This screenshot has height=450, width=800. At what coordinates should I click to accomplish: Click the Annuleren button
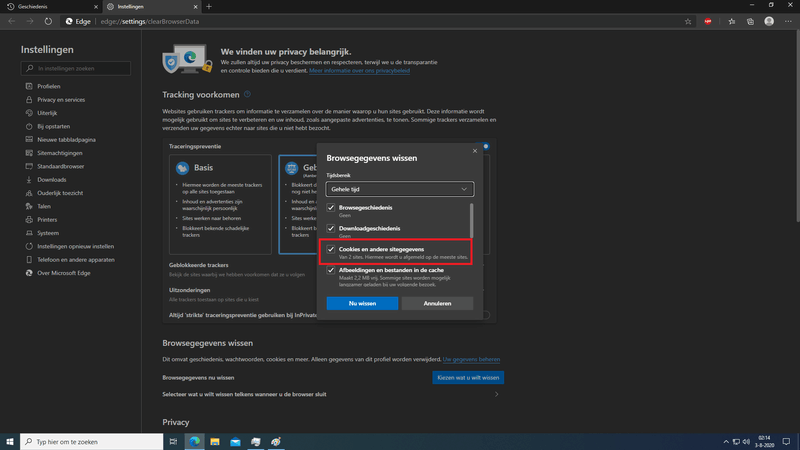point(437,304)
